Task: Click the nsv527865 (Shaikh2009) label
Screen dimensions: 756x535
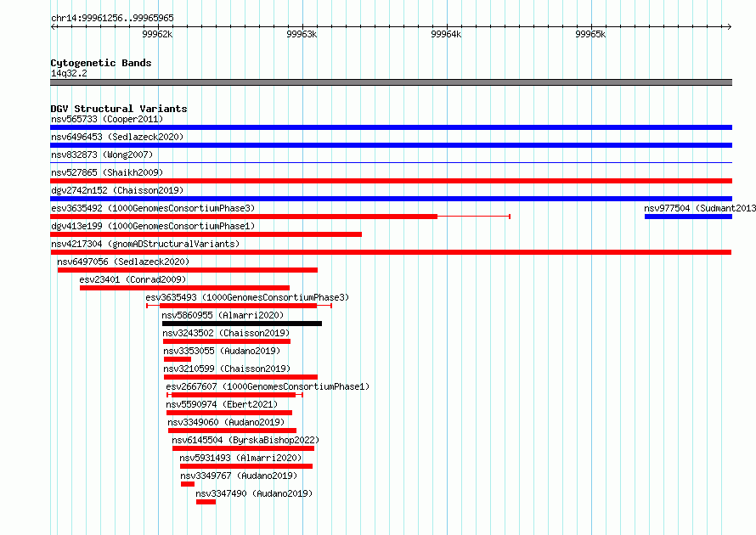Action: [107, 172]
